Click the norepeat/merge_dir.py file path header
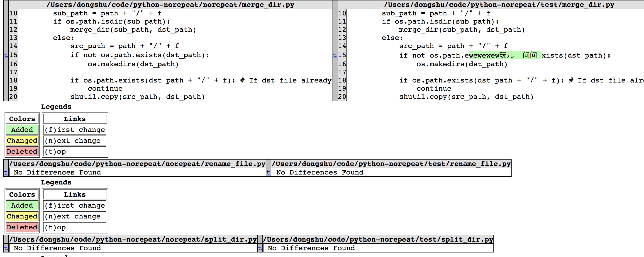 click(x=170, y=5)
